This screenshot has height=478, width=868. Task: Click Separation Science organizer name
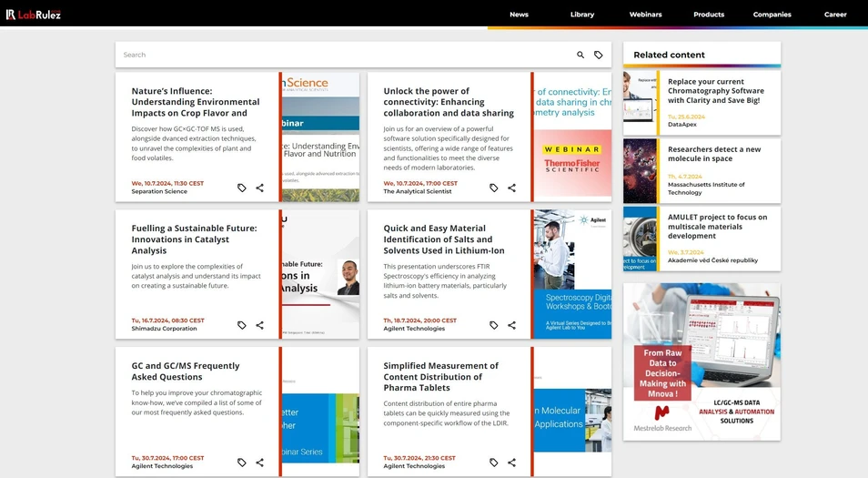pyautogui.click(x=159, y=191)
